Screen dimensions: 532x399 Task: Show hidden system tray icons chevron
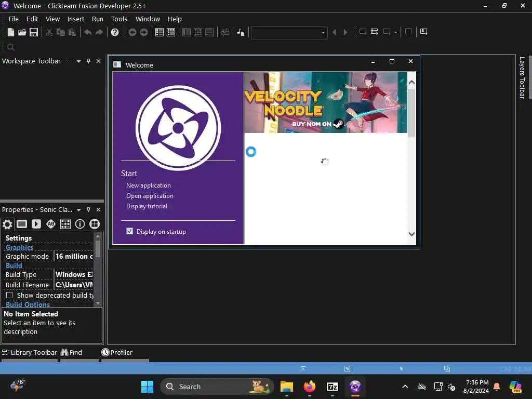pos(405,387)
